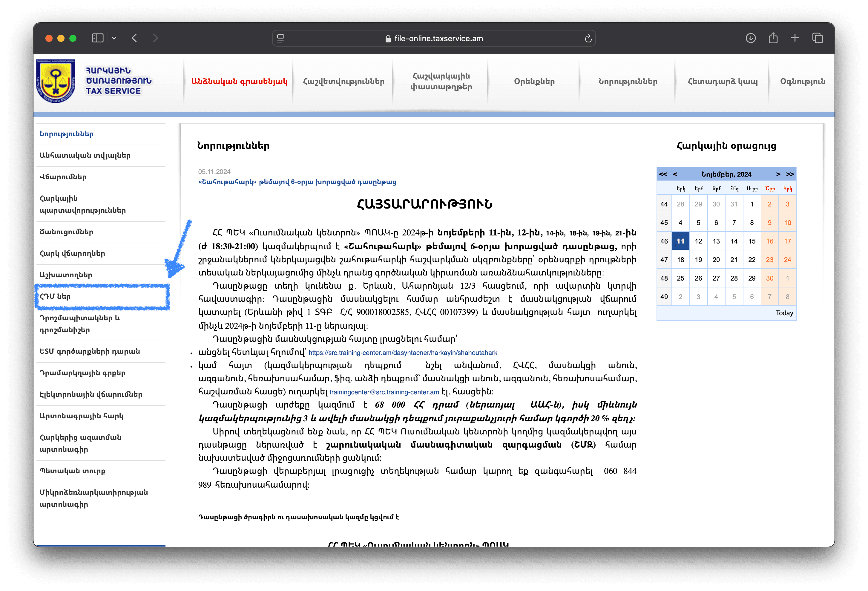Select date 31 in calendar week 44
The width and height of the screenshot is (868, 591).
(x=734, y=204)
